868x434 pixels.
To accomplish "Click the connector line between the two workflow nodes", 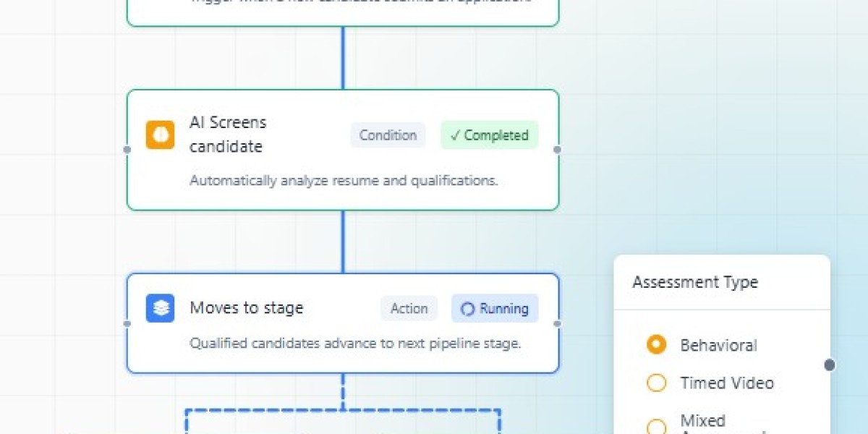I will pos(342,242).
